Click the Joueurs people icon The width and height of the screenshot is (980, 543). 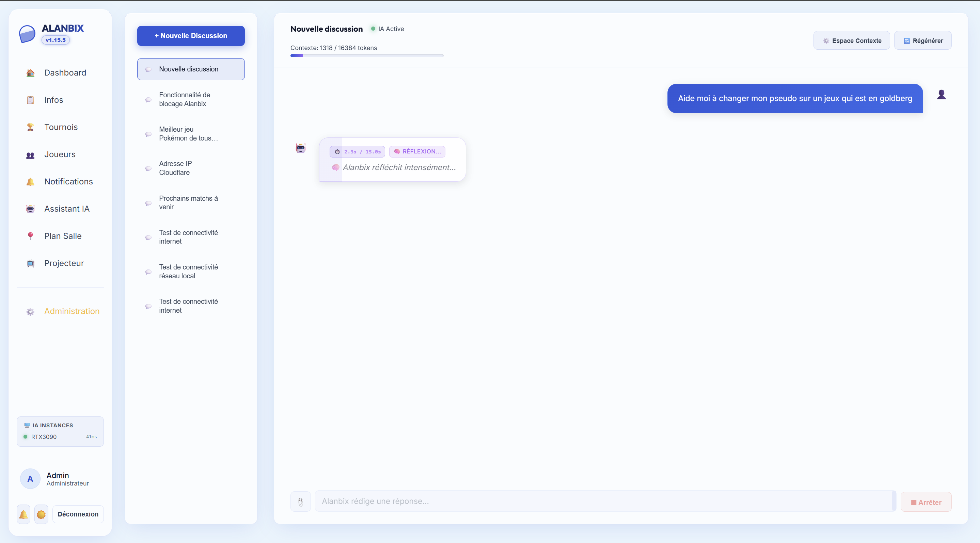click(x=30, y=155)
